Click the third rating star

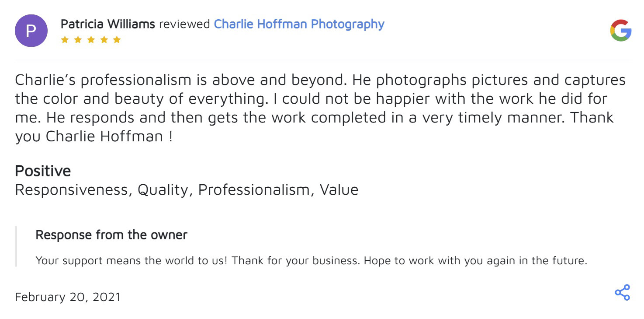91,40
